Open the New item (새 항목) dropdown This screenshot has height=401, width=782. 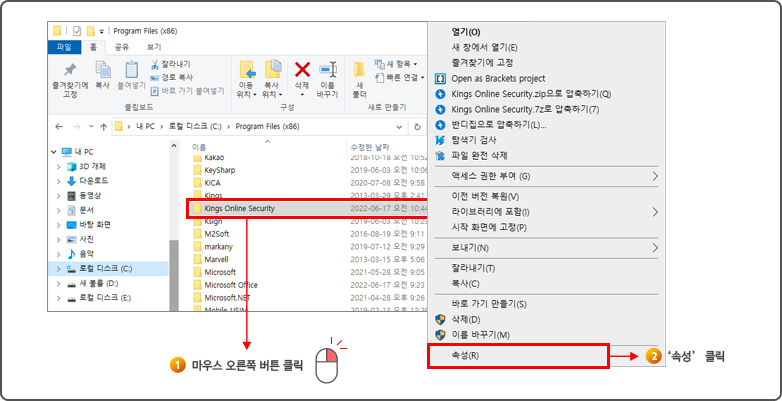coord(396,64)
